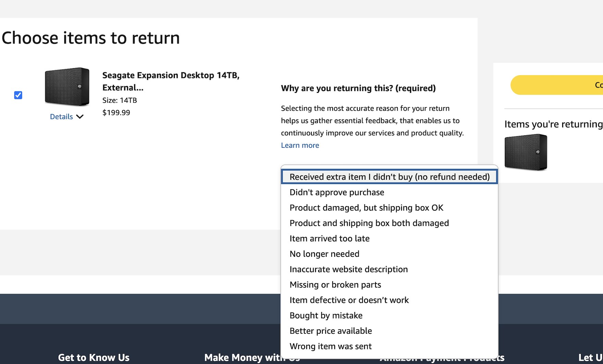Screen dimensions: 603x364
Task: Select 'Received extra item I didn't buy'
Action: 389,177
